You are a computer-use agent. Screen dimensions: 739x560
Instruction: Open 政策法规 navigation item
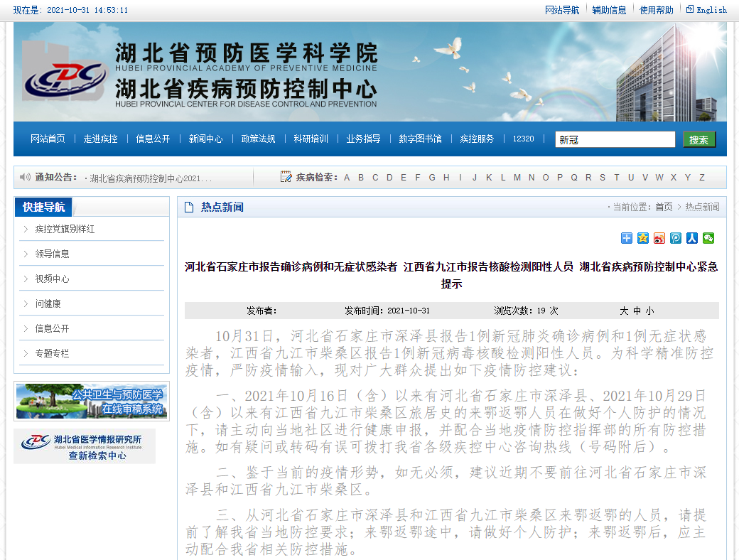[x=258, y=139]
